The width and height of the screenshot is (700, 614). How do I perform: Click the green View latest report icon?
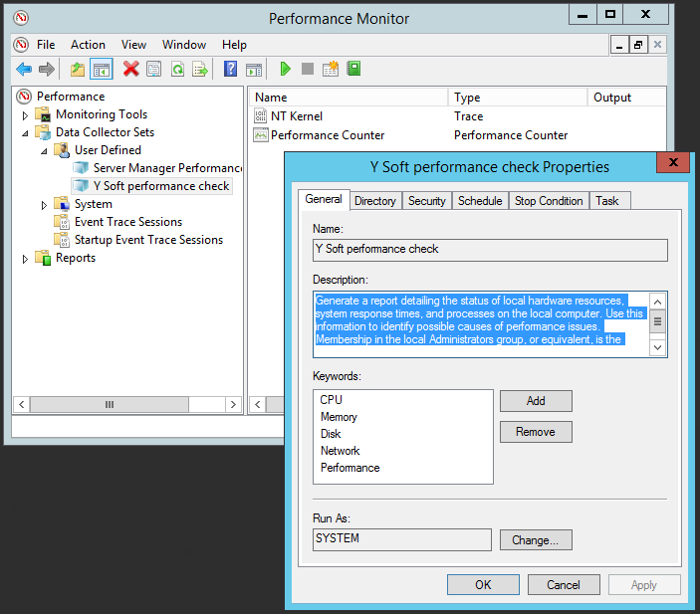[x=353, y=69]
